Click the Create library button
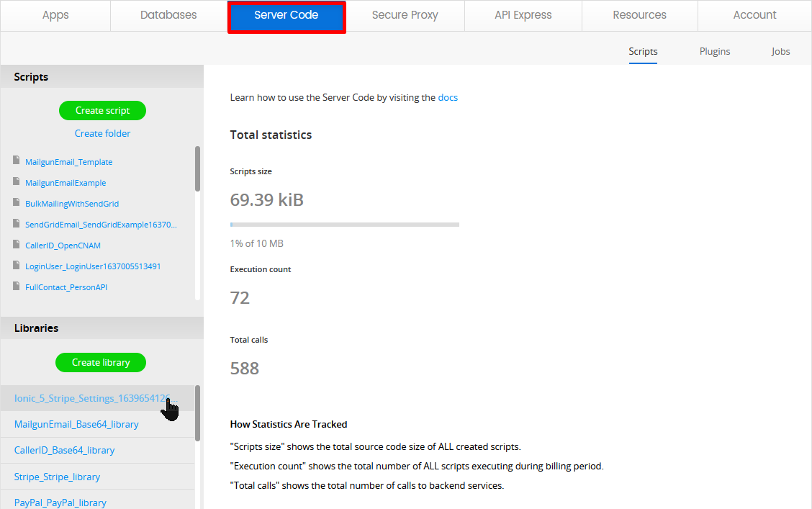The width and height of the screenshot is (812, 509). (x=101, y=362)
